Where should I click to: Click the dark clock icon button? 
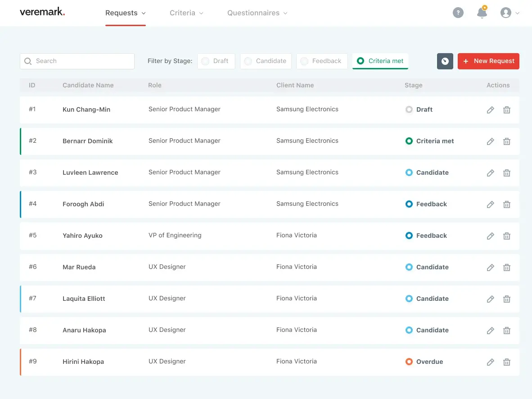coord(445,61)
